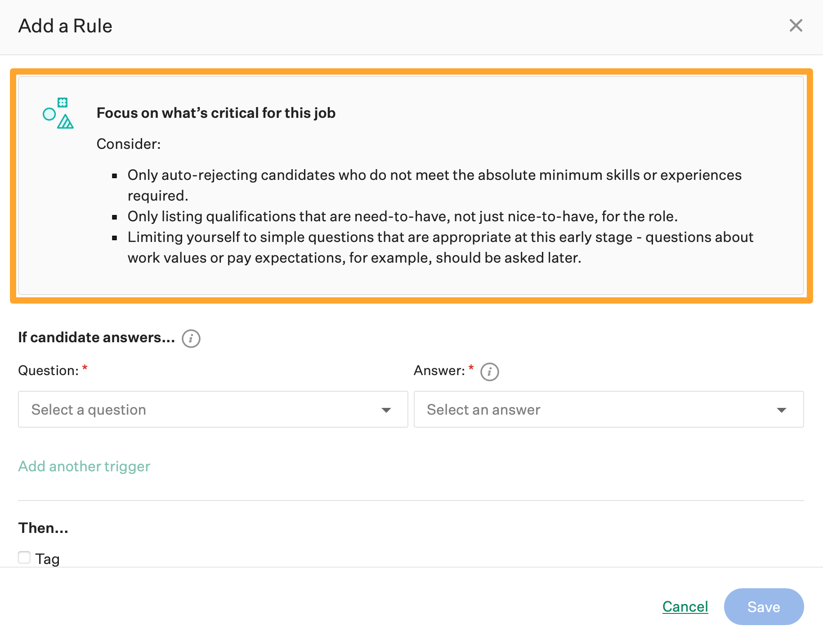Close the Add a Rule dialog
823x644 pixels.
tap(796, 26)
